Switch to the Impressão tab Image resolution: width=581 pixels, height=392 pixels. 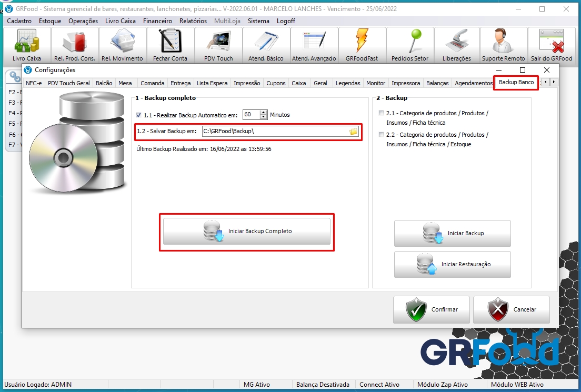(x=247, y=83)
